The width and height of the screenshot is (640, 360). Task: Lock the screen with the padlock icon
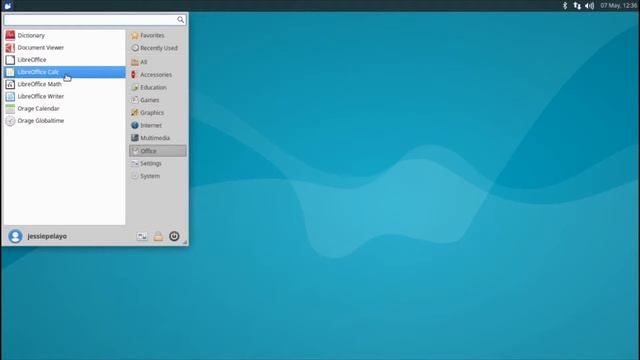(x=158, y=236)
